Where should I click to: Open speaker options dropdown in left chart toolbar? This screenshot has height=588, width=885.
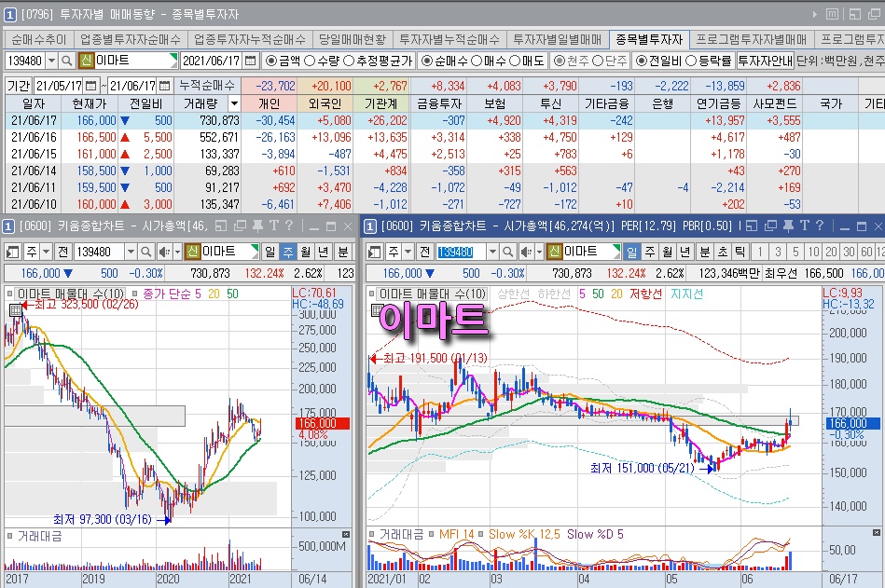pyautogui.click(x=177, y=252)
